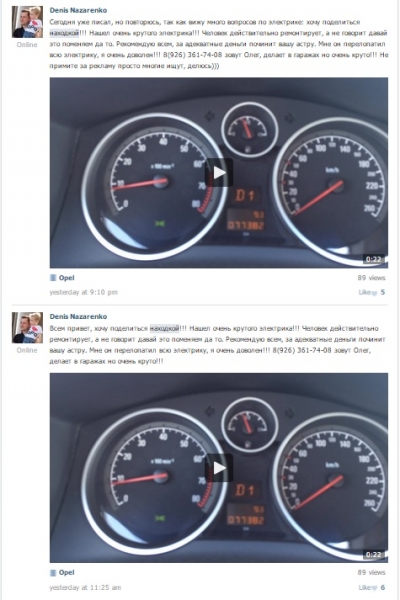Open Denis Nazarenko name link in first post
The image size is (400, 600).
pos(78,10)
